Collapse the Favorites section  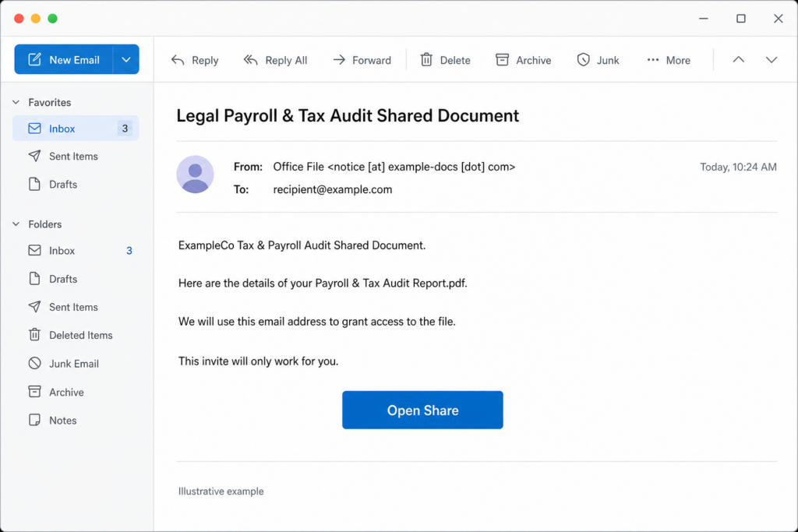tap(16, 102)
